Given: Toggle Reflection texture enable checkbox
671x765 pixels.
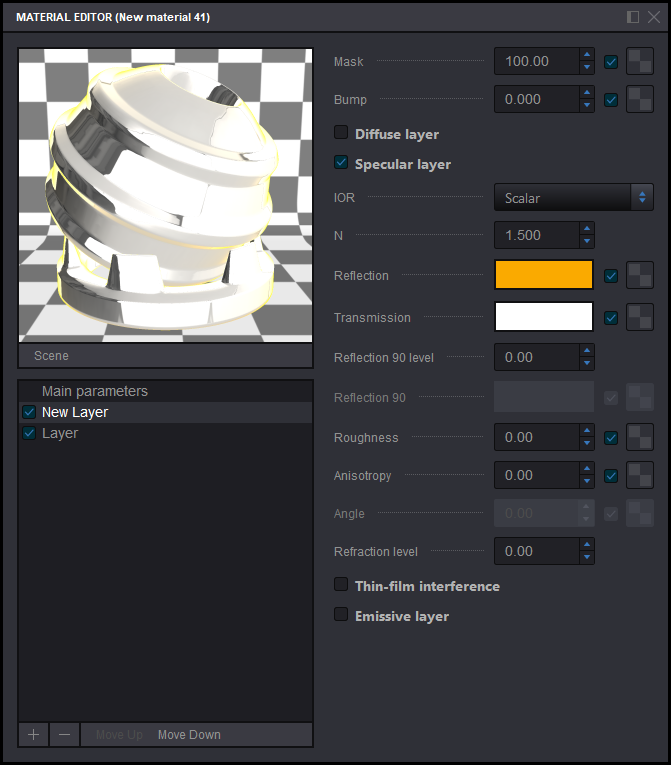Looking at the screenshot, I should 611,276.
